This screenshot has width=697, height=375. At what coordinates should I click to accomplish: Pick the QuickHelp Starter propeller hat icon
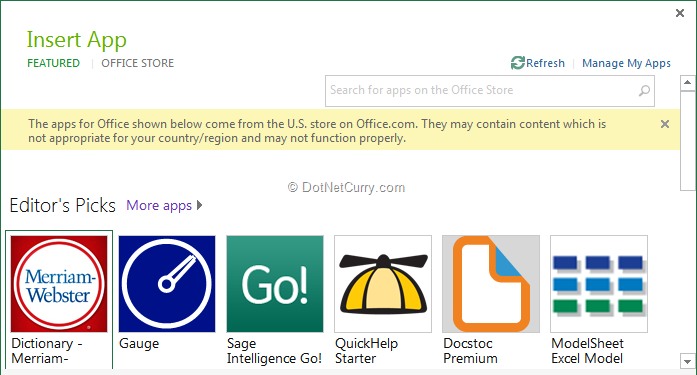click(383, 283)
